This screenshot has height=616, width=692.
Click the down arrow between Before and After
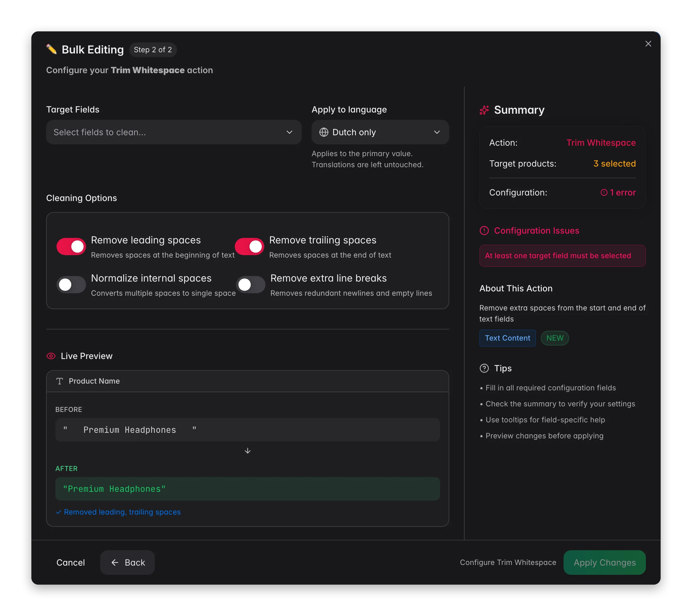(247, 451)
